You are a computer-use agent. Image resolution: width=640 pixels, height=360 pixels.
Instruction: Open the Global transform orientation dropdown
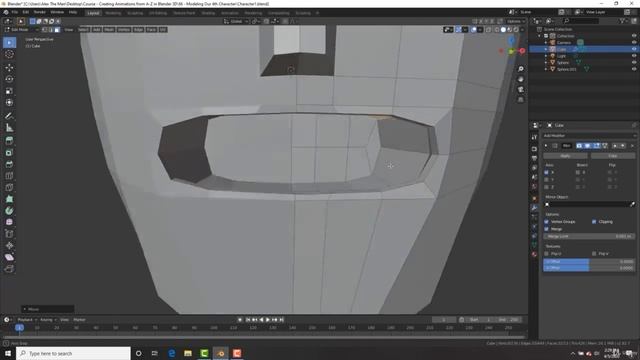click(x=236, y=21)
